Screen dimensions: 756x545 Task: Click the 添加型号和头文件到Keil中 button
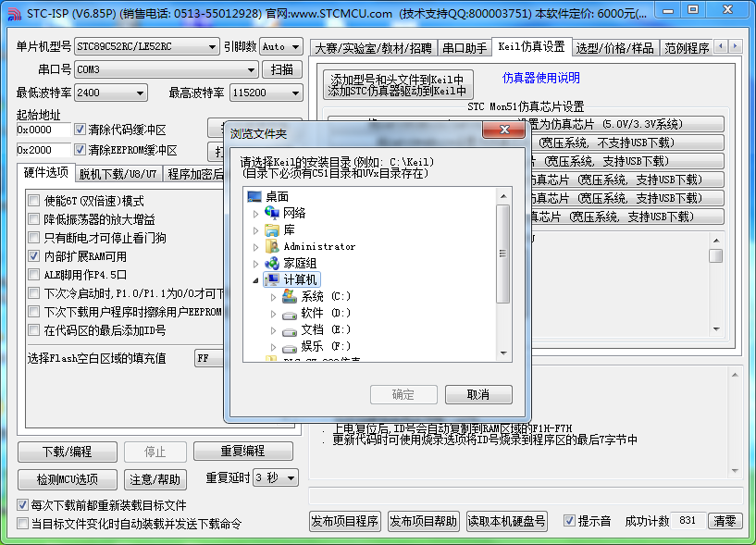(397, 85)
